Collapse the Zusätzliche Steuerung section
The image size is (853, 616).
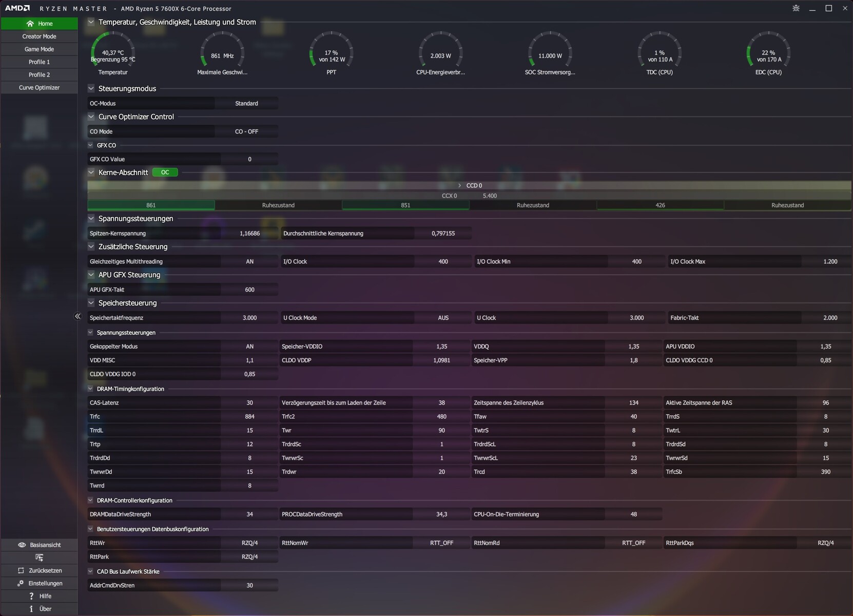click(91, 246)
